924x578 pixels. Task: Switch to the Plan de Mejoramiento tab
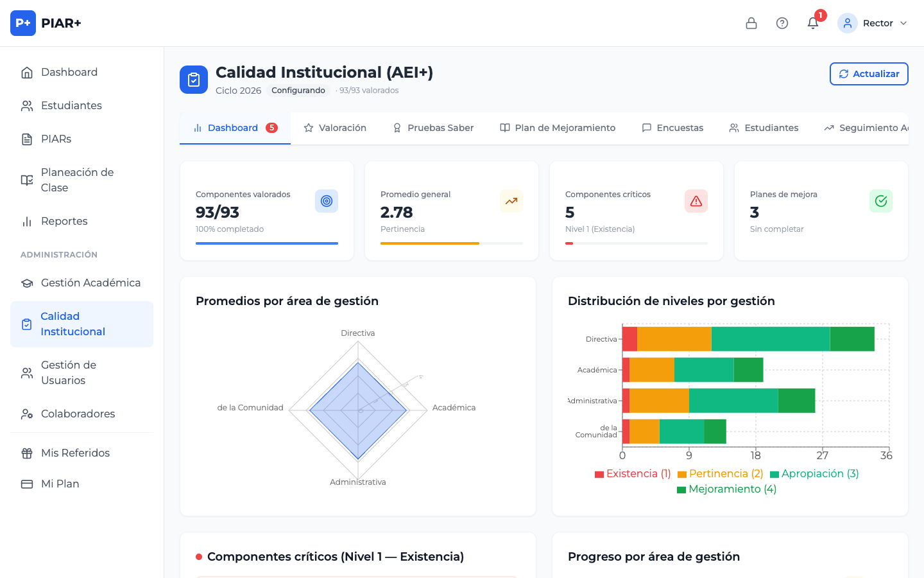tap(558, 128)
